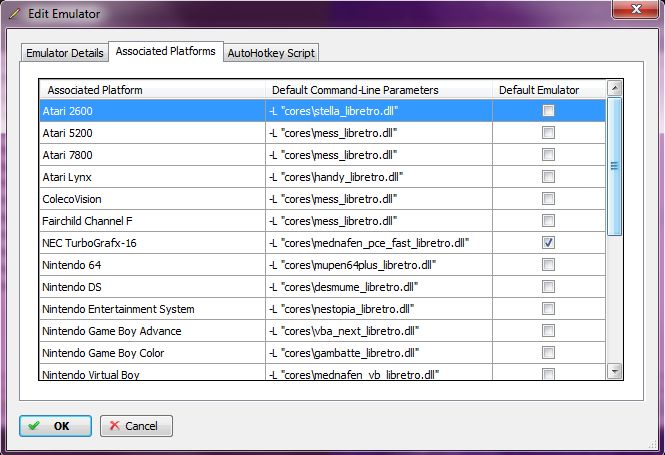Viewport: 665px width, 455px height.
Task: Select the NEC TurboGrafx-16 platform name
Action: 89,243
